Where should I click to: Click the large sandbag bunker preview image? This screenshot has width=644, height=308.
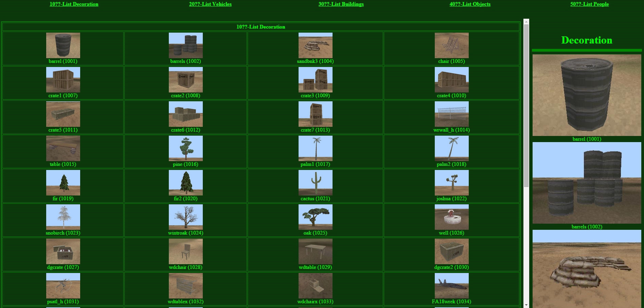click(x=587, y=269)
